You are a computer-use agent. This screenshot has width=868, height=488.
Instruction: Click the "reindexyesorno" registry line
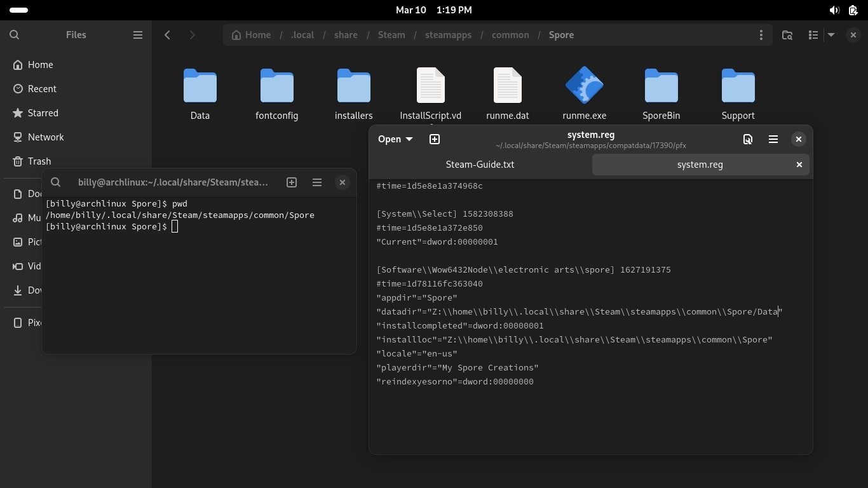point(455,382)
